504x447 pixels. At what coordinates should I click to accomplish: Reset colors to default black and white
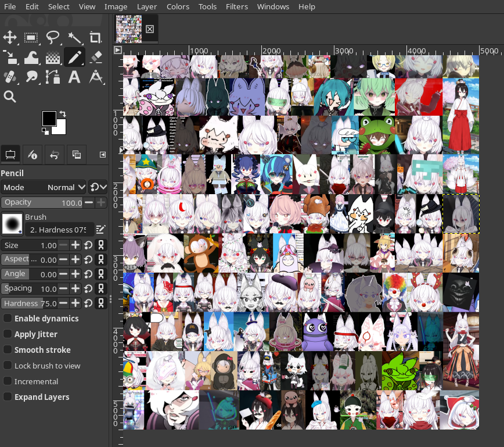(x=45, y=131)
